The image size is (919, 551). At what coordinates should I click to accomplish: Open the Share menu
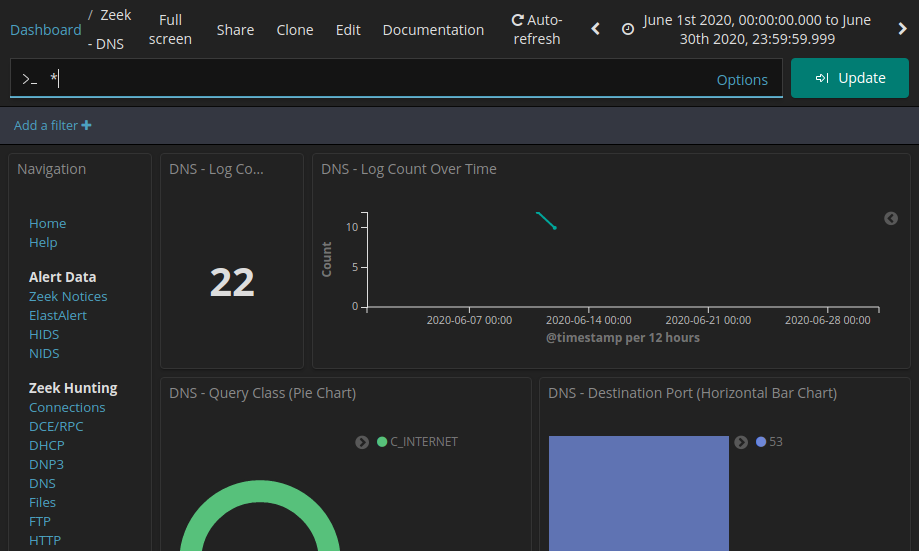coord(235,30)
